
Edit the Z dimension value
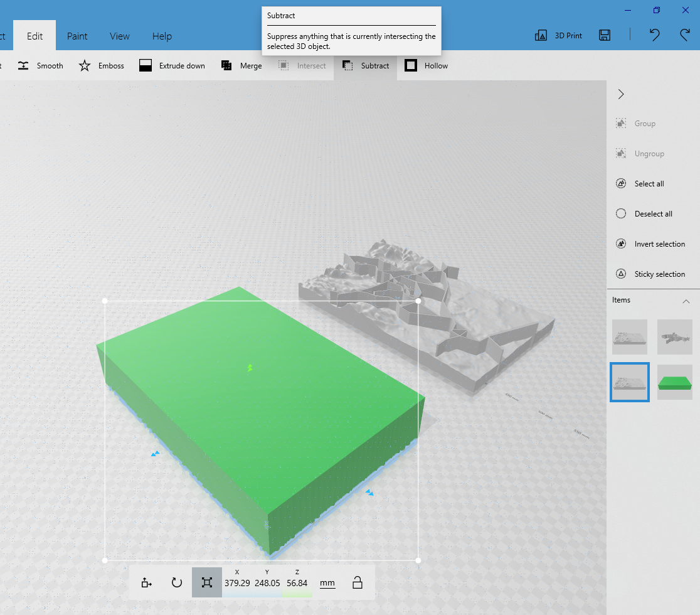pos(297,582)
